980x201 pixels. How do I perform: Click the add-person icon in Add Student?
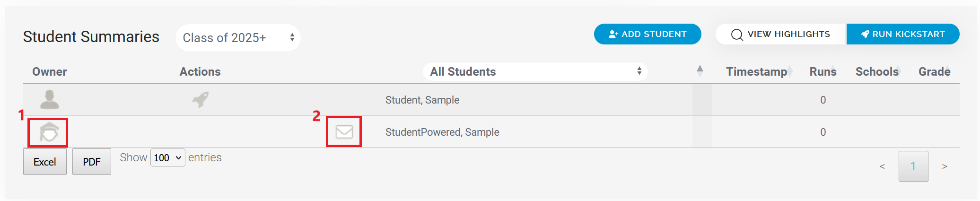(x=613, y=34)
